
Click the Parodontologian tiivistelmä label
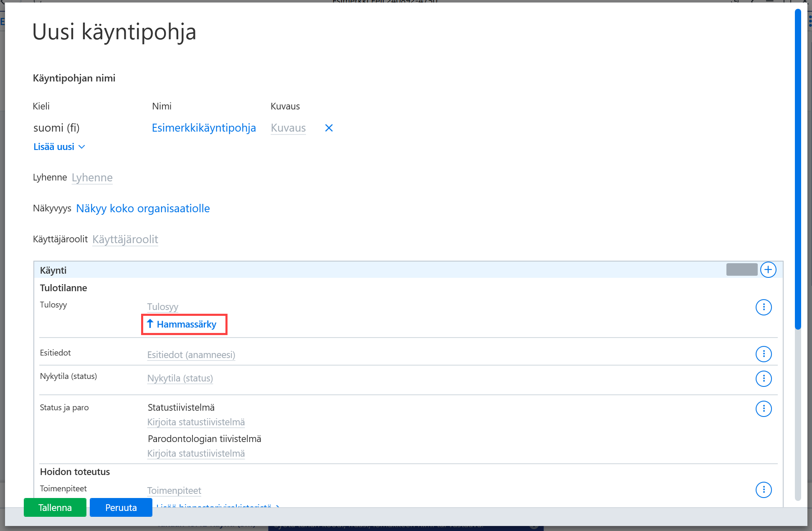pos(205,439)
